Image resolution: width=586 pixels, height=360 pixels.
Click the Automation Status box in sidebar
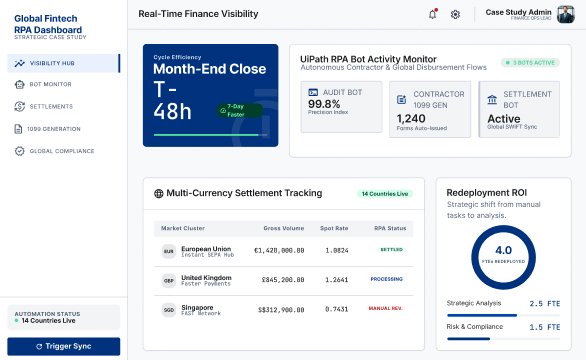[x=64, y=317]
